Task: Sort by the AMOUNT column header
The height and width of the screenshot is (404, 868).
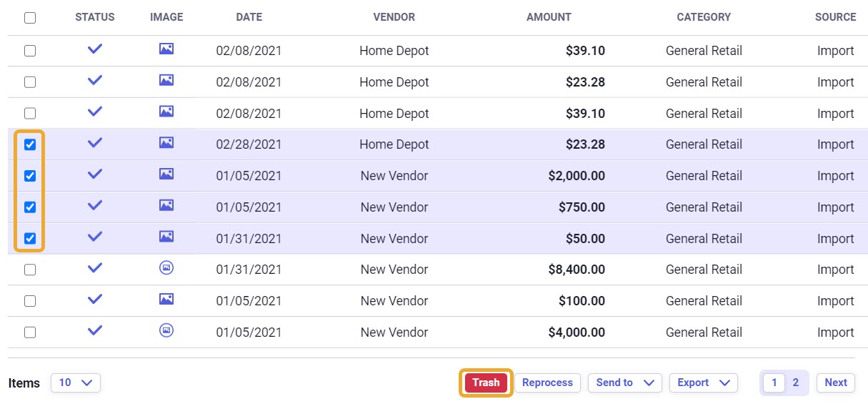Action: click(x=549, y=17)
